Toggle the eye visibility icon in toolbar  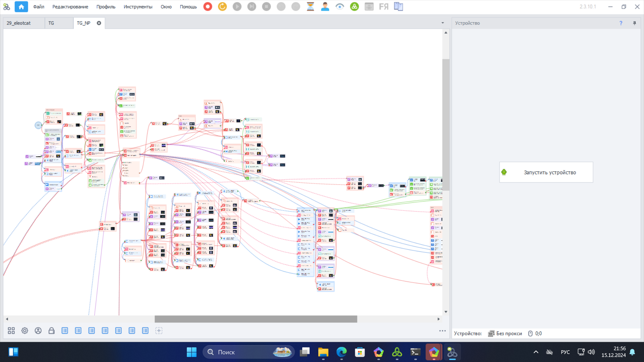340,7
